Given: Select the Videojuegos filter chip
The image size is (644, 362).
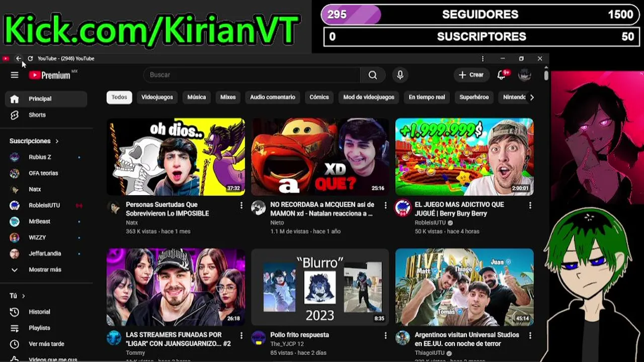Looking at the screenshot, I should tap(157, 97).
